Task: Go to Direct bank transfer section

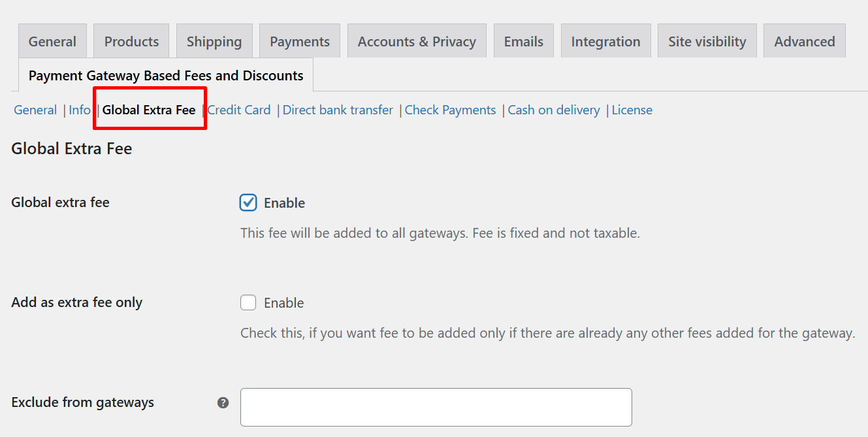Action: click(338, 110)
